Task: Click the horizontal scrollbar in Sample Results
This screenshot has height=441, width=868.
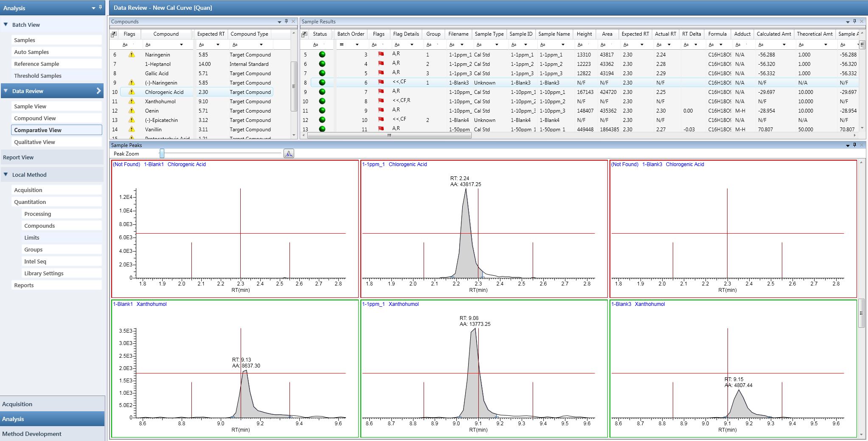Action: coord(388,136)
